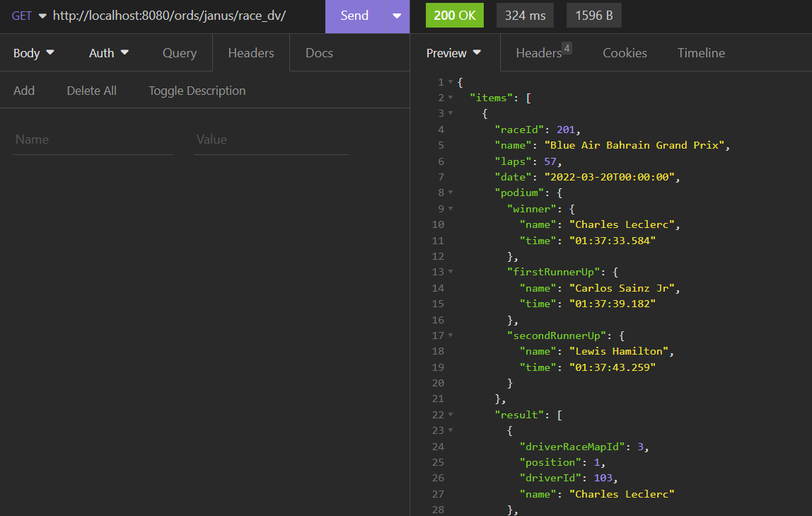Switch to the Query tab
Viewport: 812px width, 516px height.
tap(180, 53)
